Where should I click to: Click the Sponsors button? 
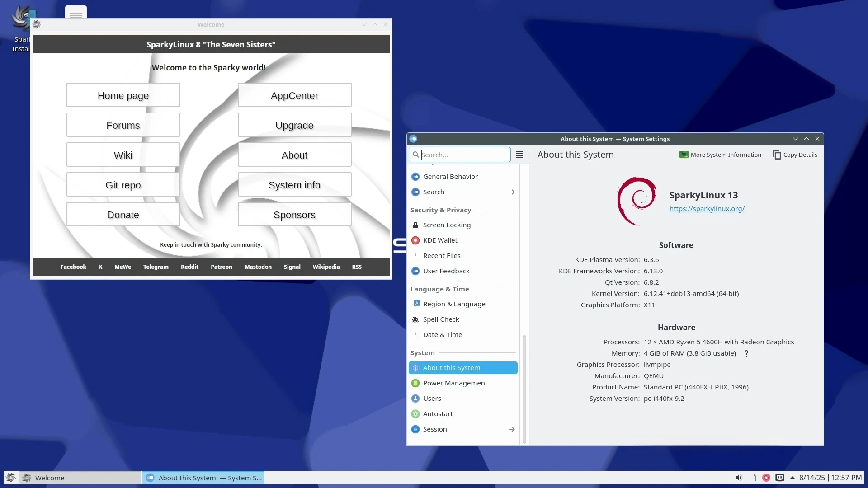tap(294, 215)
